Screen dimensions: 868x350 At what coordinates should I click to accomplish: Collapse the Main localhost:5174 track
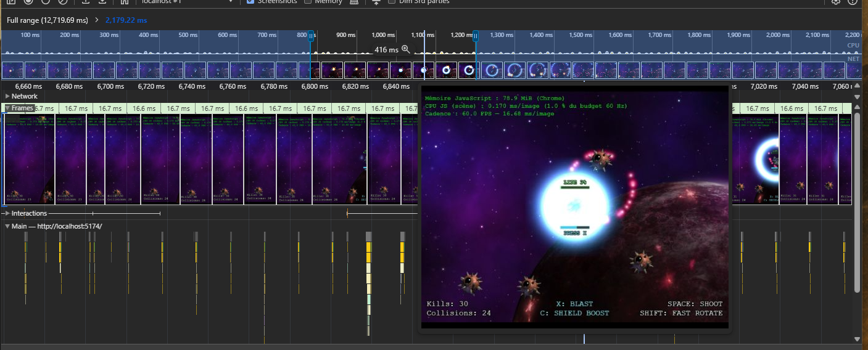pyautogui.click(x=7, y=226)
